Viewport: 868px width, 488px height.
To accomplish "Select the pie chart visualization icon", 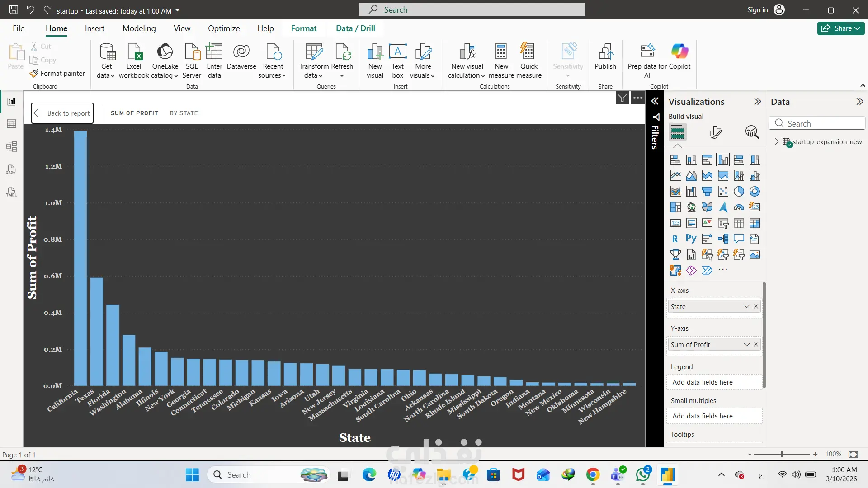I will [x=739, y=191].
